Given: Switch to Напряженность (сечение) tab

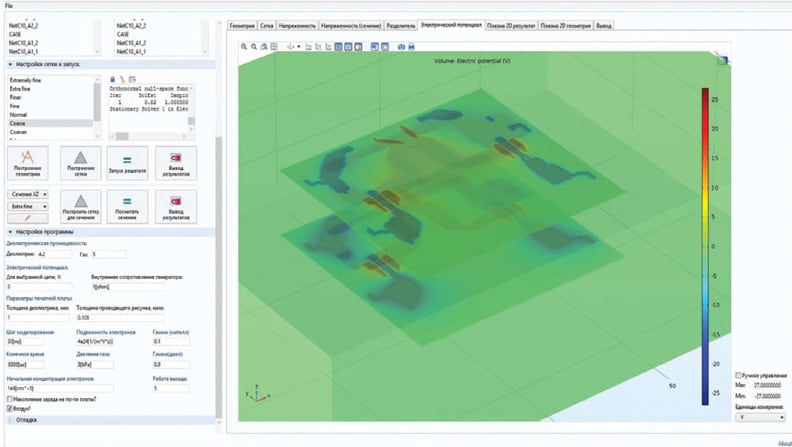Looking at the screenshot, I should pos(351,26).
